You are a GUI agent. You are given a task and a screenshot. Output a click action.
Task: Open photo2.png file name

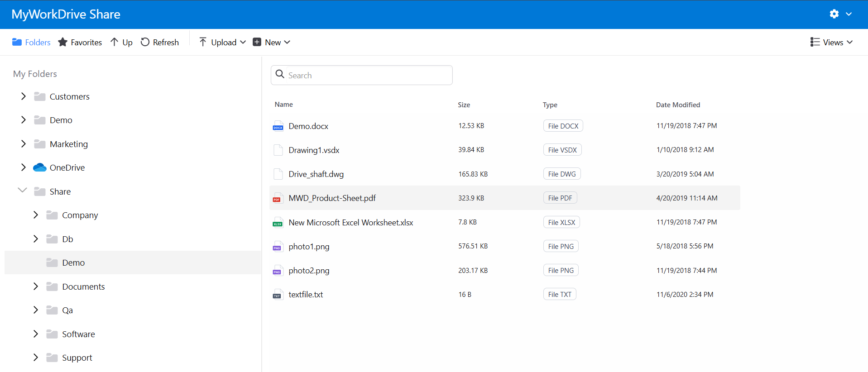pos(309,270)
